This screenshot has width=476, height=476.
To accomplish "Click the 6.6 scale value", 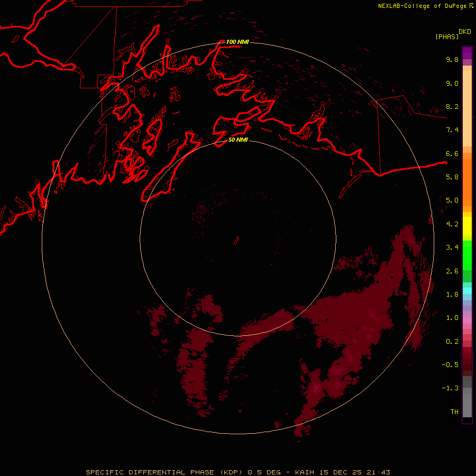I will (x=452, y=153).
